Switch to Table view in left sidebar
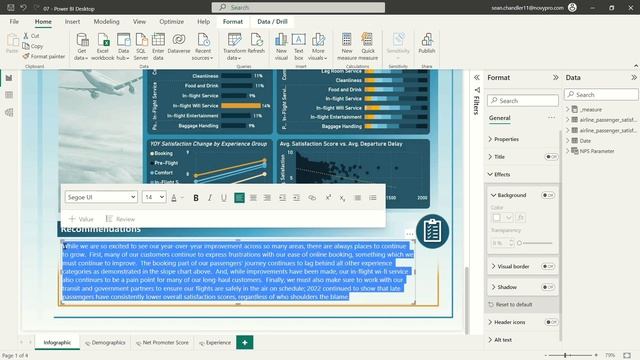The image size is (640, 360). pyautogui.click(x=9, y=95)
